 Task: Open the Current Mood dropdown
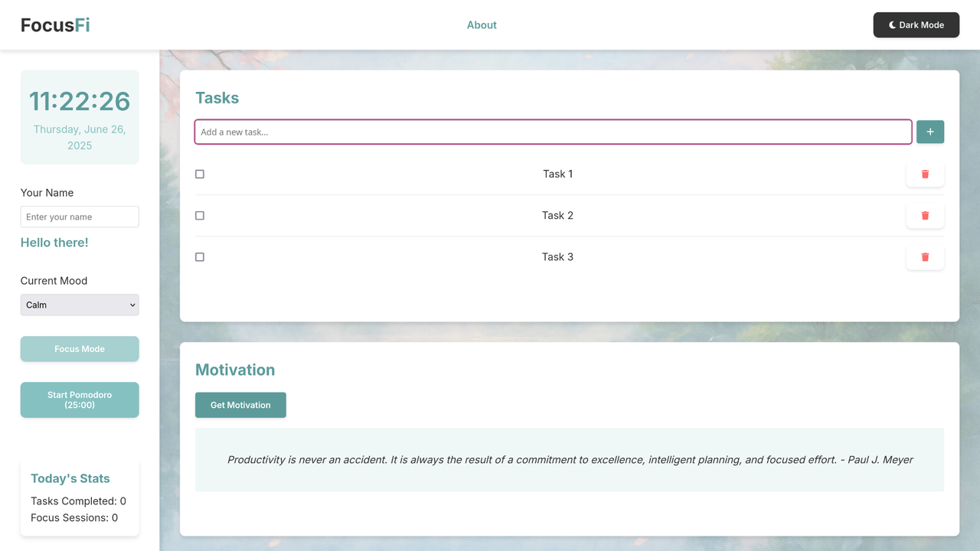click(x=80, y=305)
